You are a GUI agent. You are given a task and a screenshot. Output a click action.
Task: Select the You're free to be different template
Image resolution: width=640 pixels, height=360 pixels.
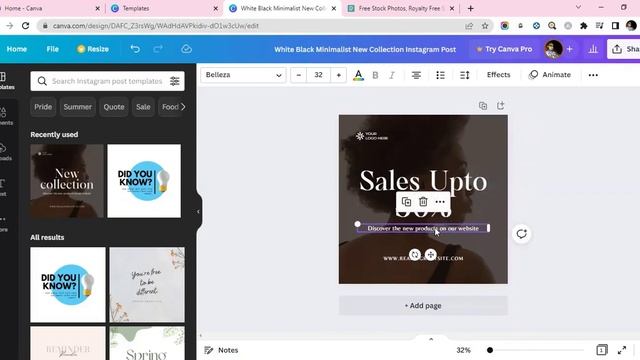[147, 284]
